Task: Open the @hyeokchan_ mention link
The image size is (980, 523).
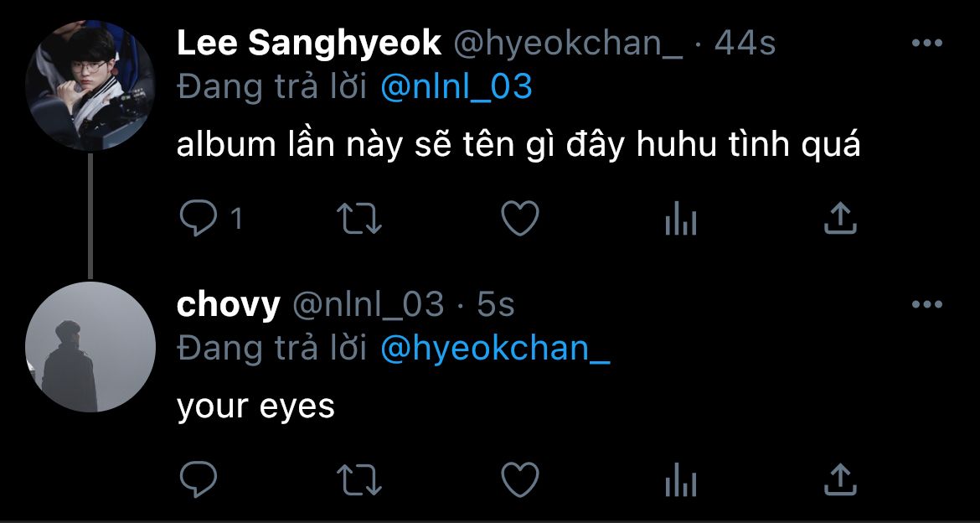Action: [495, 349]
